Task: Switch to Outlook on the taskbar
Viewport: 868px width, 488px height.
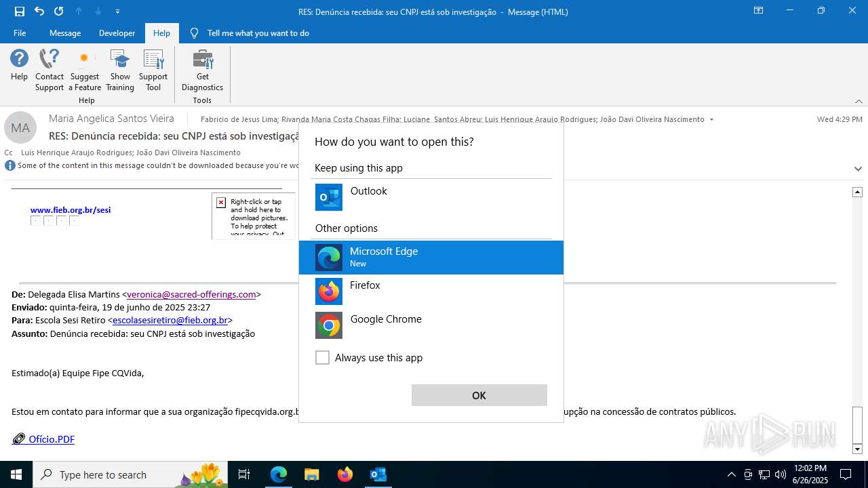Action: [378, 474]
